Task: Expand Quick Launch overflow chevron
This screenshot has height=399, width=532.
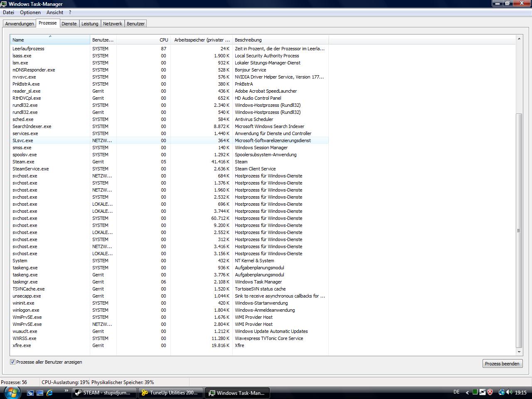Action: 66,391
